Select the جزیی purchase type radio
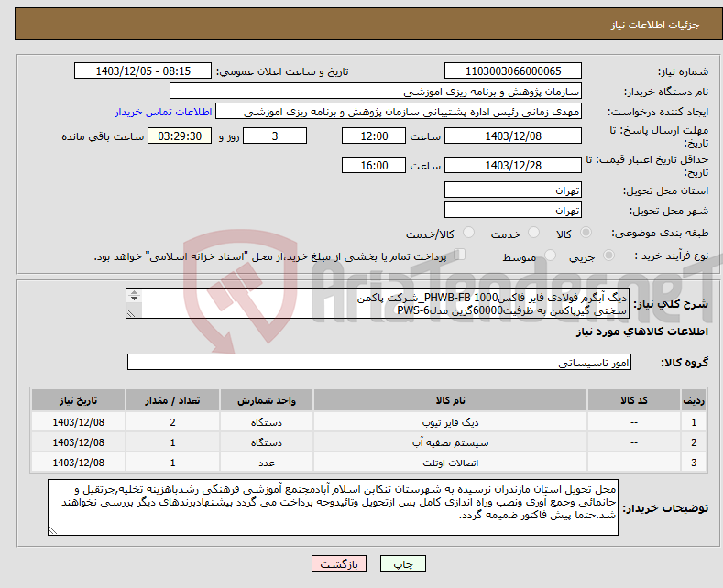Viewport: 723px width, 588px height. pos(608,256)
